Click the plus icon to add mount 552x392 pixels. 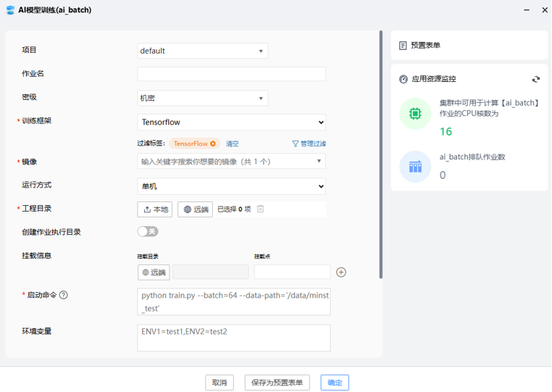point(341,272)
